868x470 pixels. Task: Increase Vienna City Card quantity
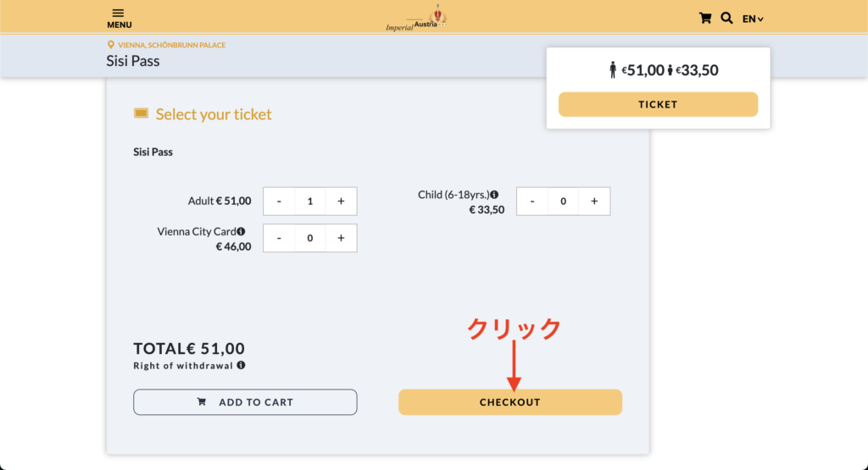point(341,238)
